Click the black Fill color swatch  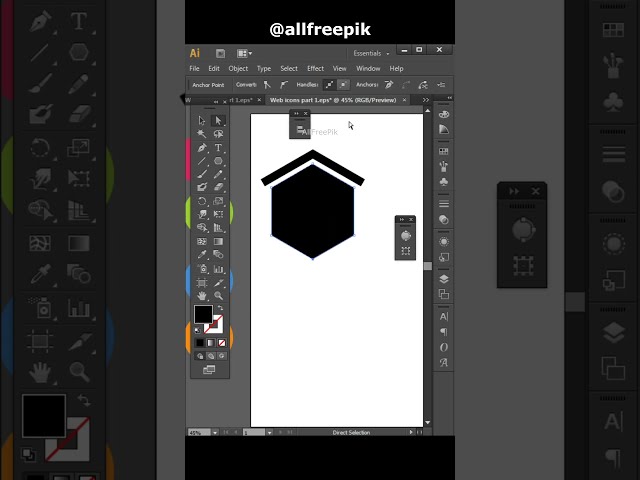(x=203, y=314)
